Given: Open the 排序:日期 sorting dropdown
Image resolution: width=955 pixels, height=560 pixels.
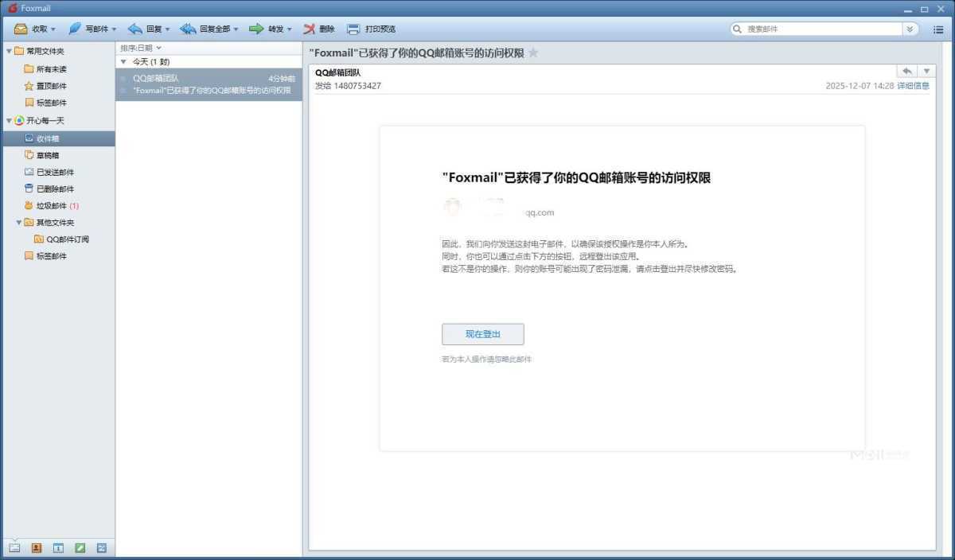Looking at the screenshot, I should [139, 48].
